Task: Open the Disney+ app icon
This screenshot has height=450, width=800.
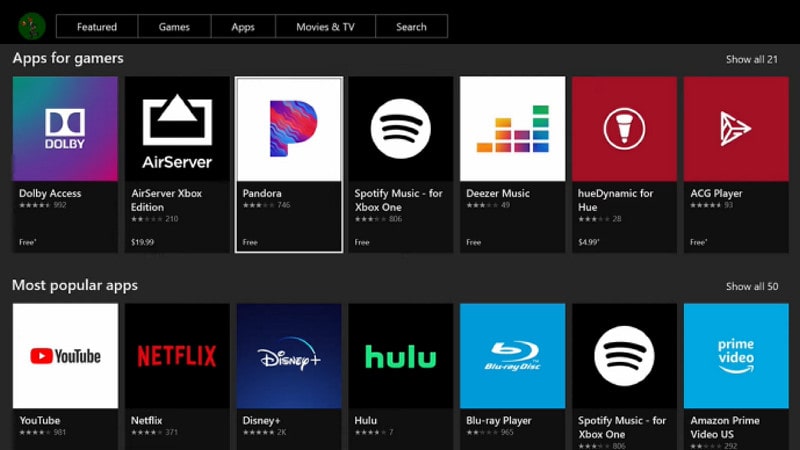Action: coord(289,356)
